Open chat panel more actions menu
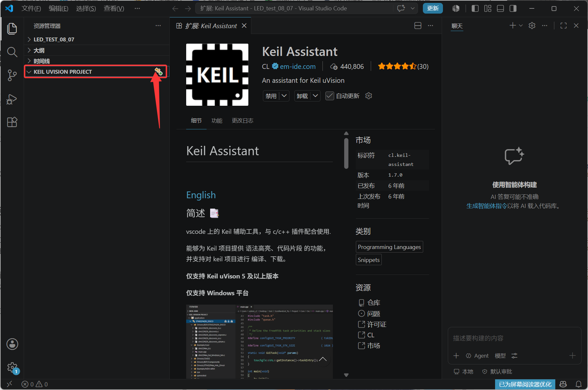The image size is (588, 390). click(x=545, y=26)
